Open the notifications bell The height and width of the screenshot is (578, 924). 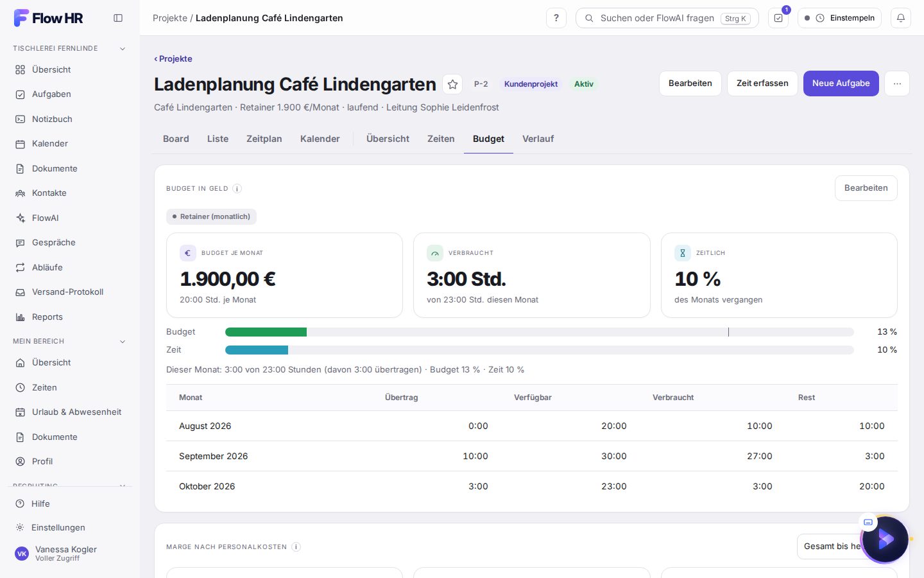tap(901, 18)
